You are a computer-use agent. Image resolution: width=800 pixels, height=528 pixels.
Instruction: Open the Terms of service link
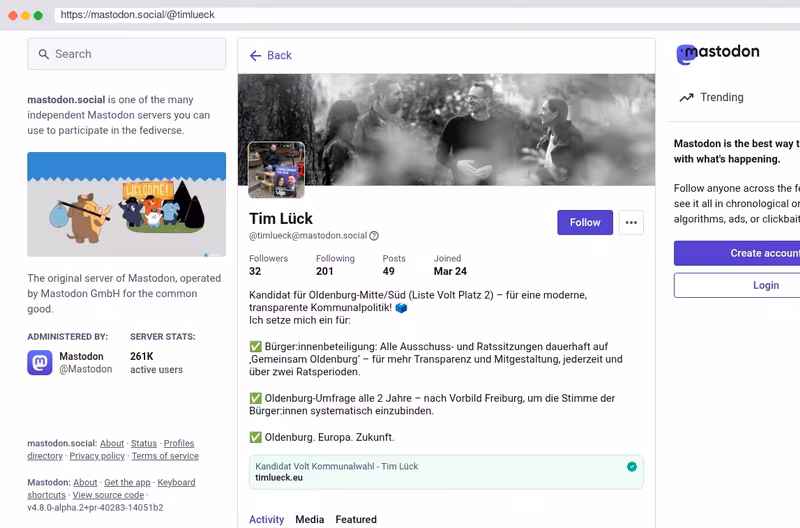[165, 456]
